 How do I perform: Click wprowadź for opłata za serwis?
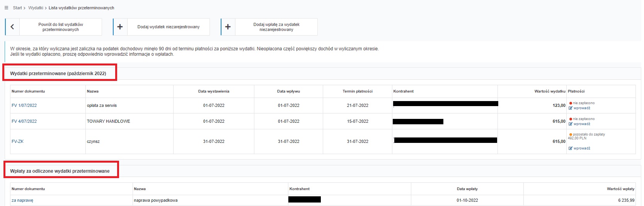click(582, 108)
